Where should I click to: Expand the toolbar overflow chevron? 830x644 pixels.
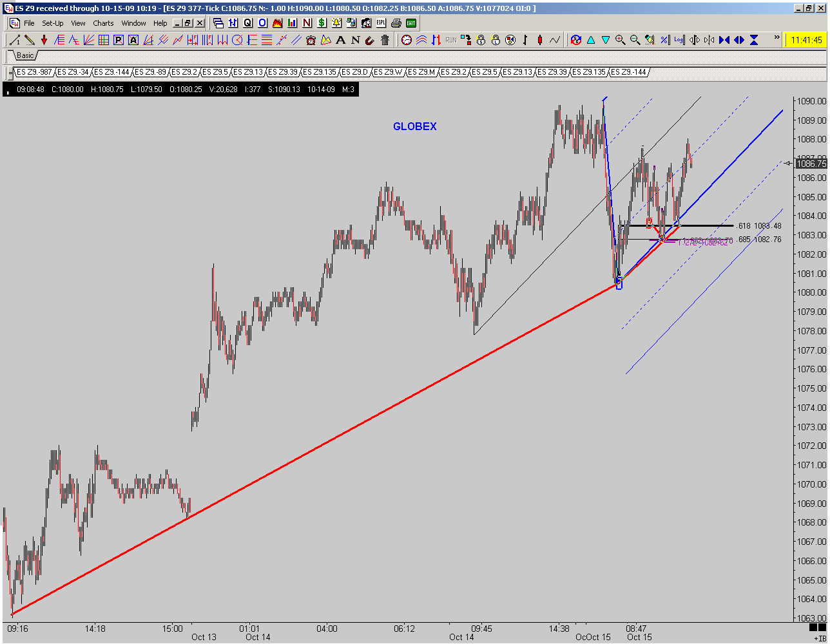pos(777,38)
